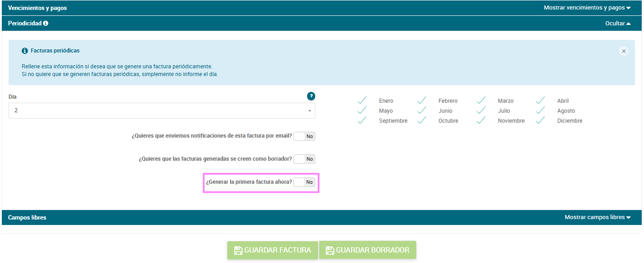Click the info icon beside Periodicidad
The image size is (644, 263).
click(x=46, y=24)
